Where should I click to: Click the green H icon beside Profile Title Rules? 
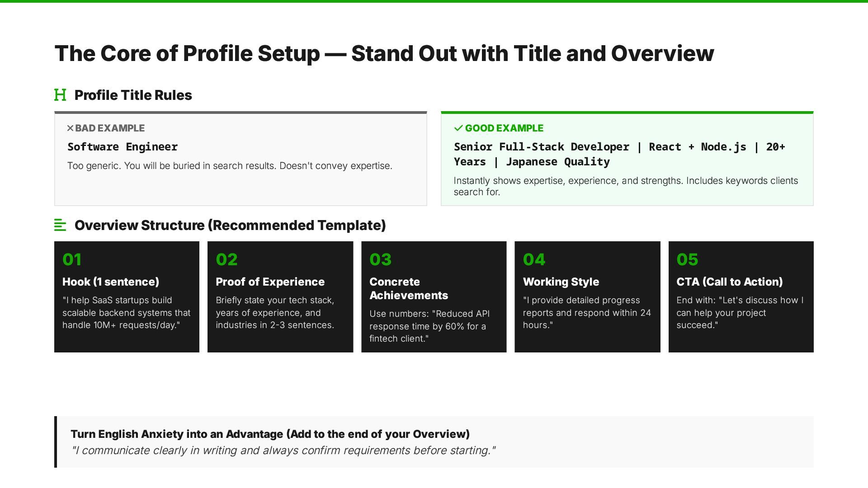60,95
